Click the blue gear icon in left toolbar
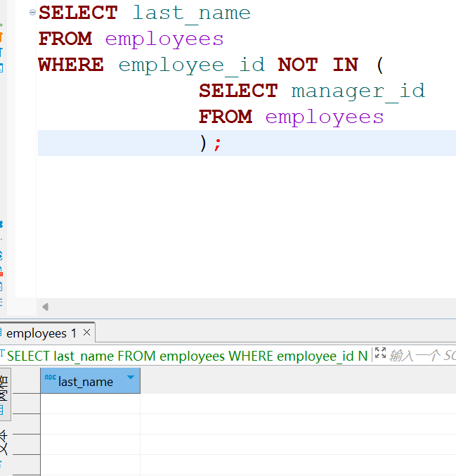The height and width of the screenshot is (476, 456). (1, 224)
